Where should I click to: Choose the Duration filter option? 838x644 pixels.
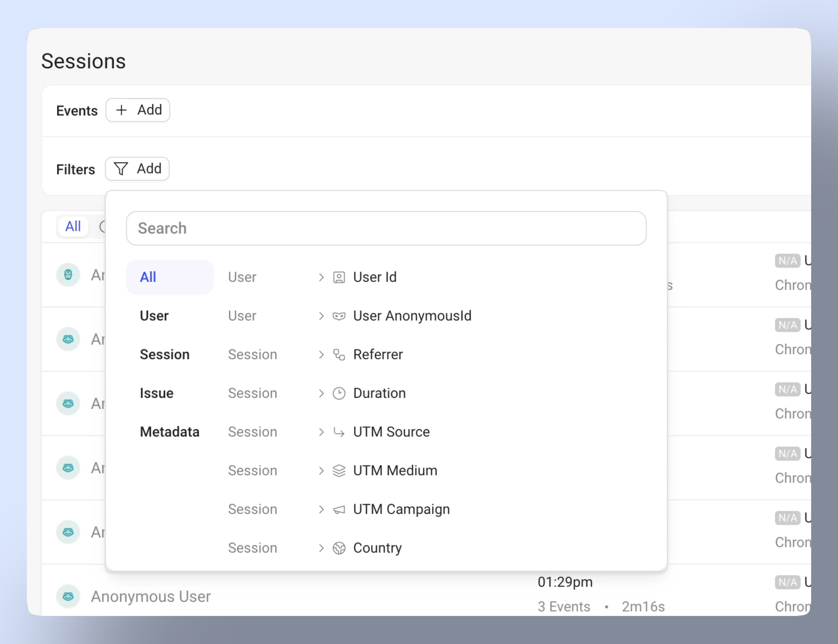coord(380,393)
